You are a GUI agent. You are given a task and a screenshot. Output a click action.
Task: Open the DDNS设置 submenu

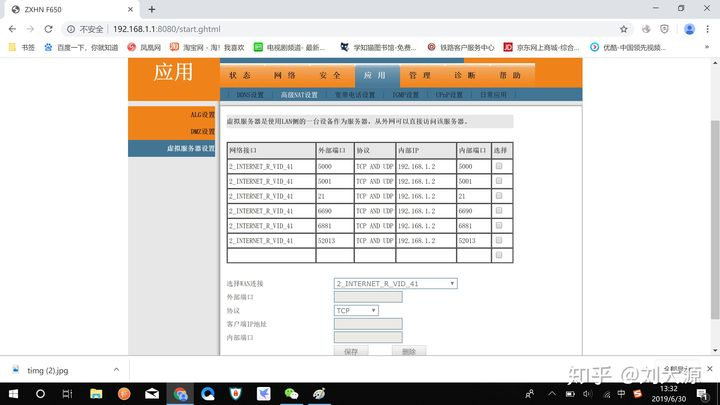pyautogui.click(x=250, y=95)
